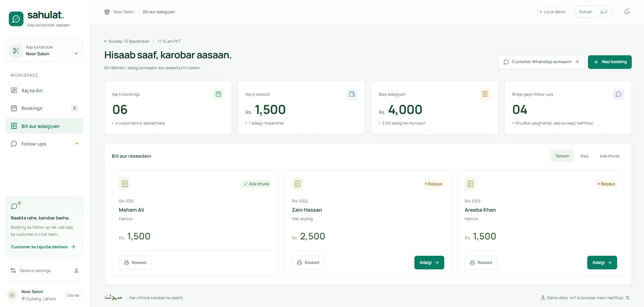Viewport: 644px width, 307px height.
Task: Click the external arrow on WhatsApp azmayein
Action: point(577,62)
